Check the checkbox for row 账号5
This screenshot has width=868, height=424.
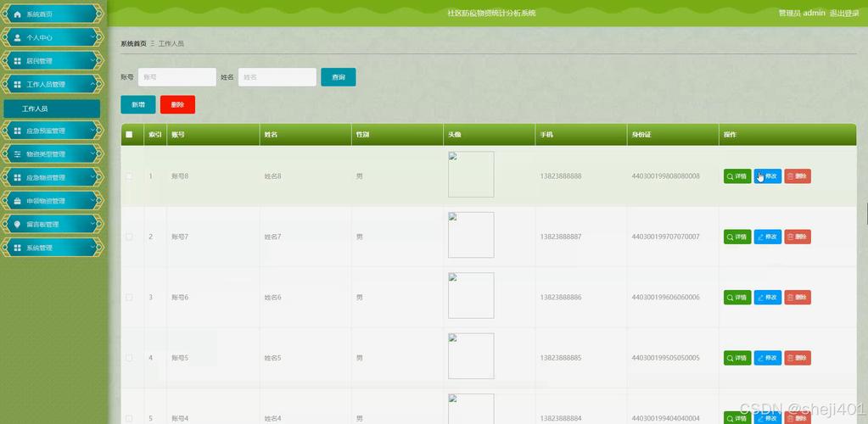coord(129,358)
